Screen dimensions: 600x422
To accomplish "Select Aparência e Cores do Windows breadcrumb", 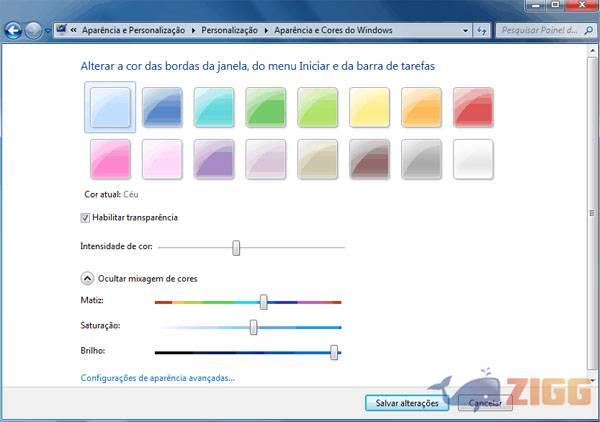I will pos(333,30).
